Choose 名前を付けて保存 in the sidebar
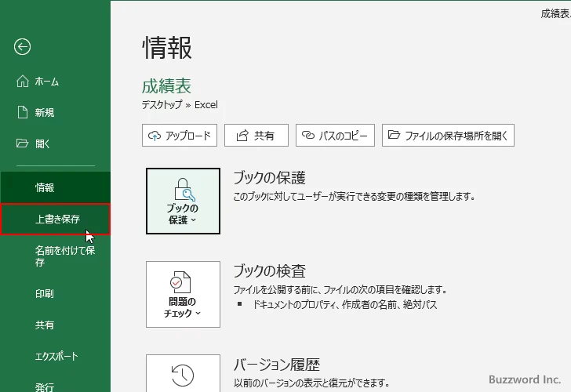Screen dimensions: 571x392 pos(56,256)
